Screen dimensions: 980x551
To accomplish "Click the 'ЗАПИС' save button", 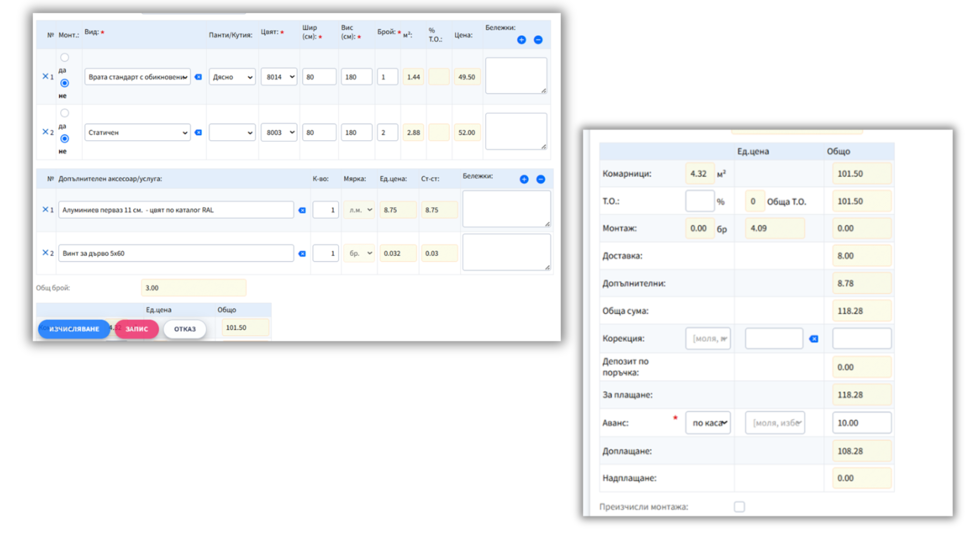I will point(137,329).
